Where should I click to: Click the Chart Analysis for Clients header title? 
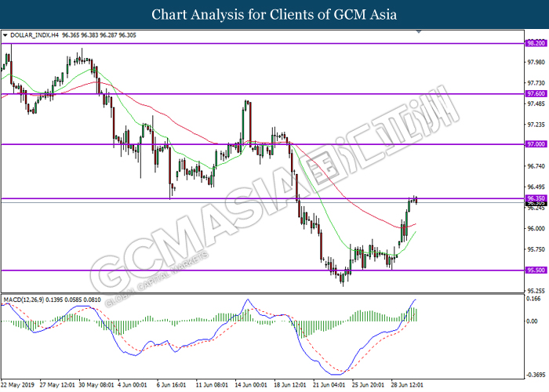[x=274, y=14]
